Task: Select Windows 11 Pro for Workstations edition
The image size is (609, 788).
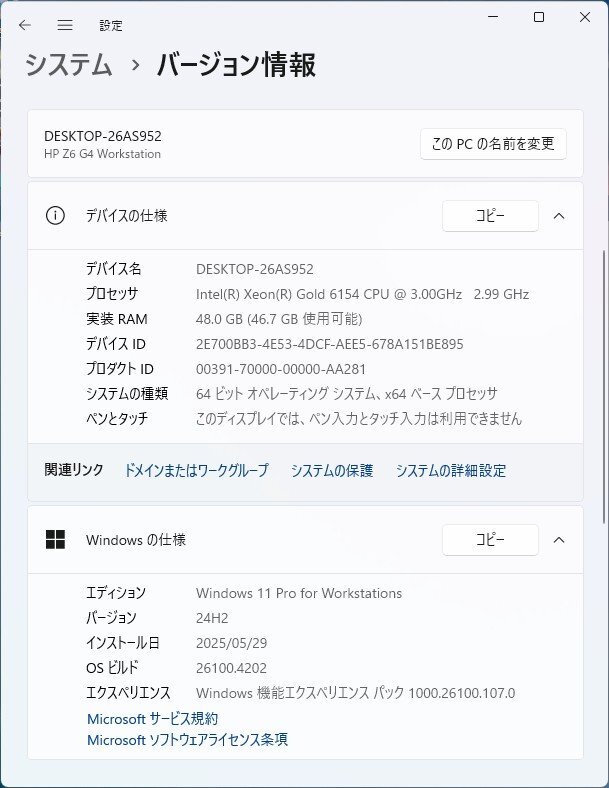Action: pyautogui.click(x=299, y=594)
